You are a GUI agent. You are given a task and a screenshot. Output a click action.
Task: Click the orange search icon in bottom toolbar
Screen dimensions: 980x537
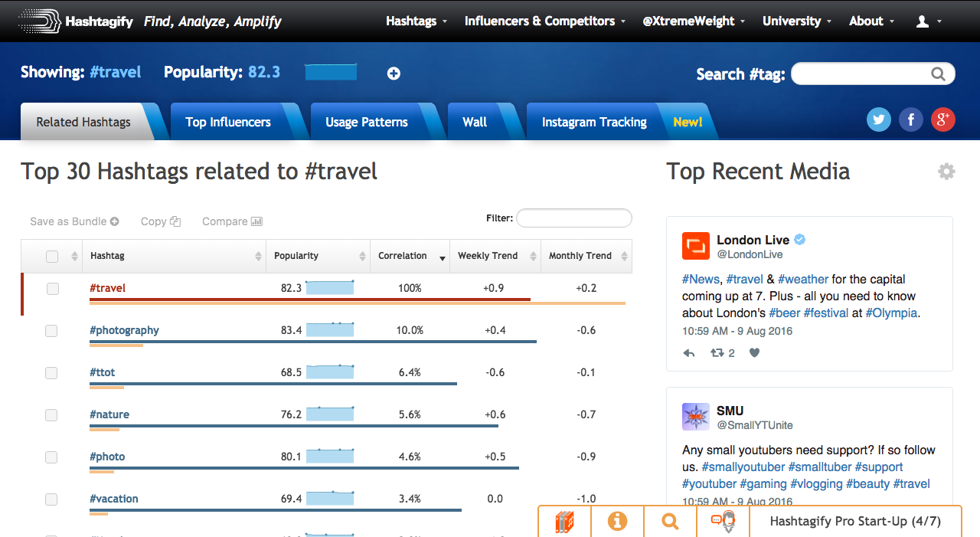(x=670, y=522)
